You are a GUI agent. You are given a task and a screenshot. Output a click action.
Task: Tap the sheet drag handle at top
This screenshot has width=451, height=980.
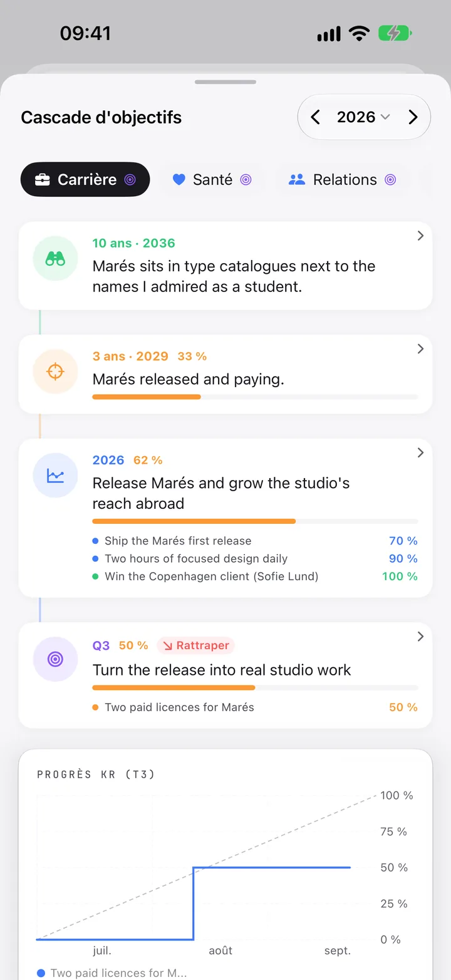tap(225, 81)
